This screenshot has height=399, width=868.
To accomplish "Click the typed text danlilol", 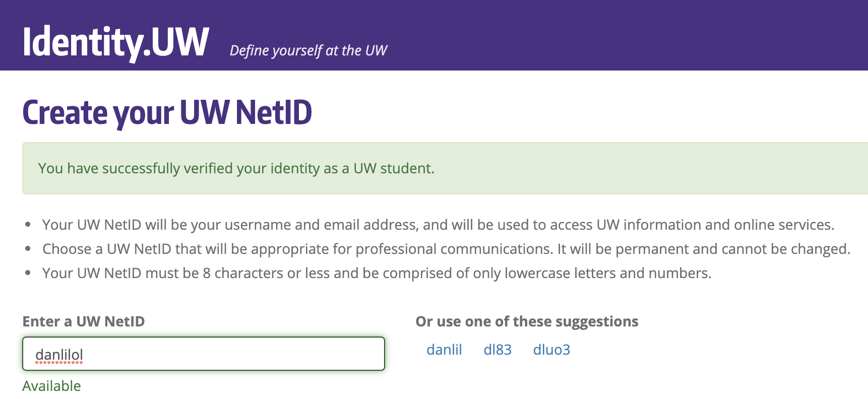I will [59, 355].
